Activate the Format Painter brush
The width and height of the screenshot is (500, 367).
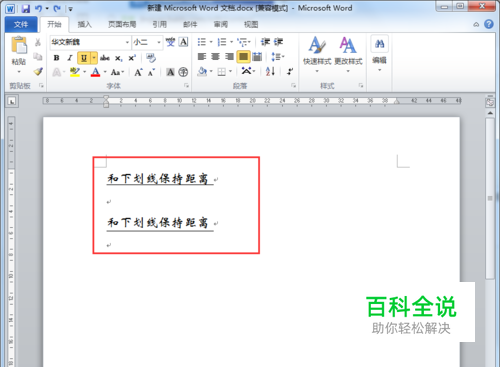click(38, 71)
